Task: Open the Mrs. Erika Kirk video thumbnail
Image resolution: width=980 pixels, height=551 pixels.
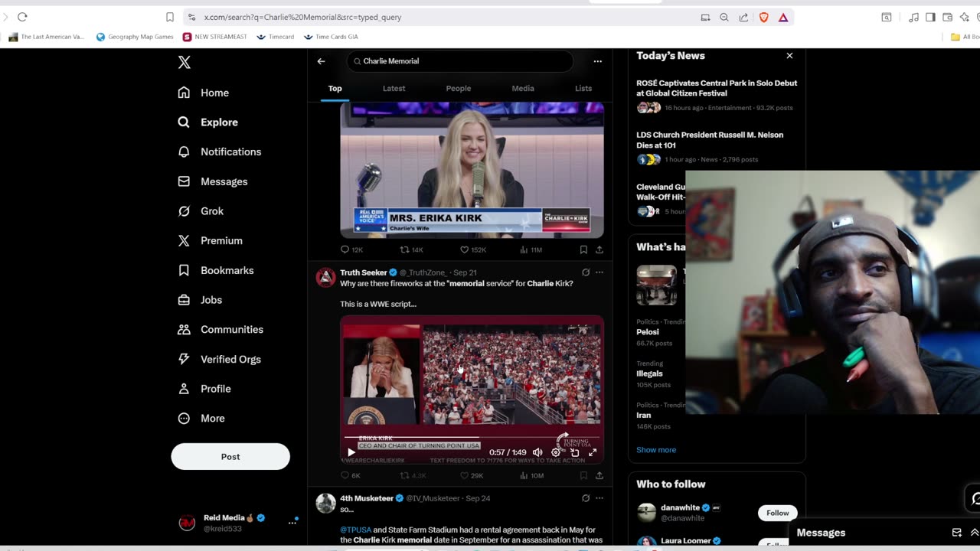Action: [x=472, y=170]
